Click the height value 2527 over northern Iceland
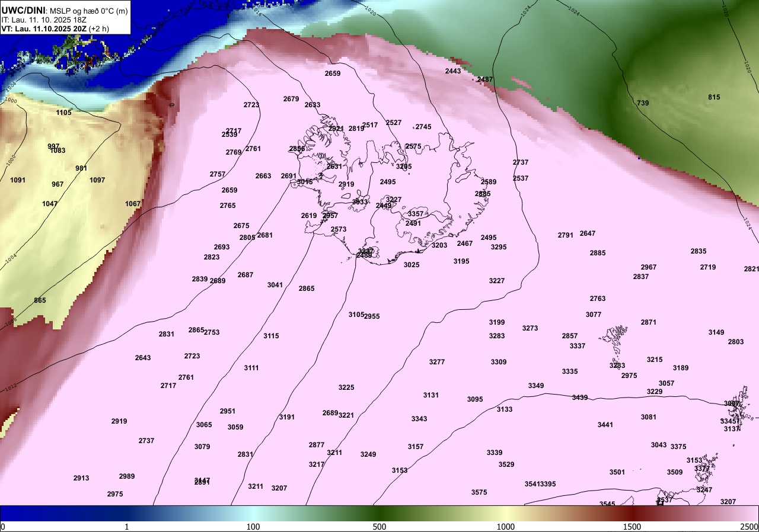This screenshot has width=759, height=532. click(x=394, y=123)
